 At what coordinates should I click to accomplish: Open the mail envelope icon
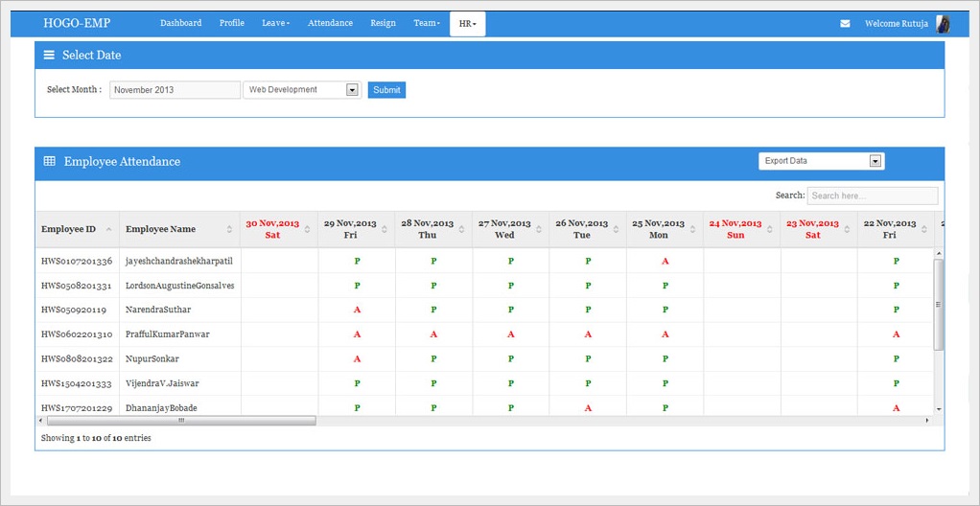pyautogui.click(x=845, y=24)
